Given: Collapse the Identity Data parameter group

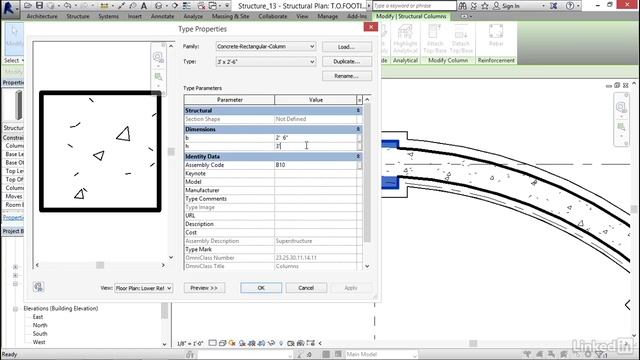Looking at the screenshot, I should tap(358, 156).
